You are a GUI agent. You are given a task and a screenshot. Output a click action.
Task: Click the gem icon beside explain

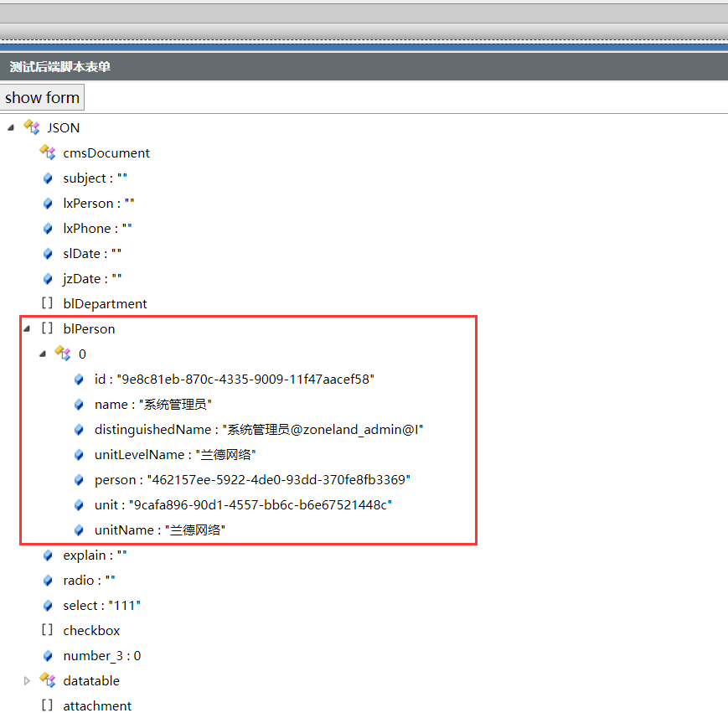(x=48, y=555)
